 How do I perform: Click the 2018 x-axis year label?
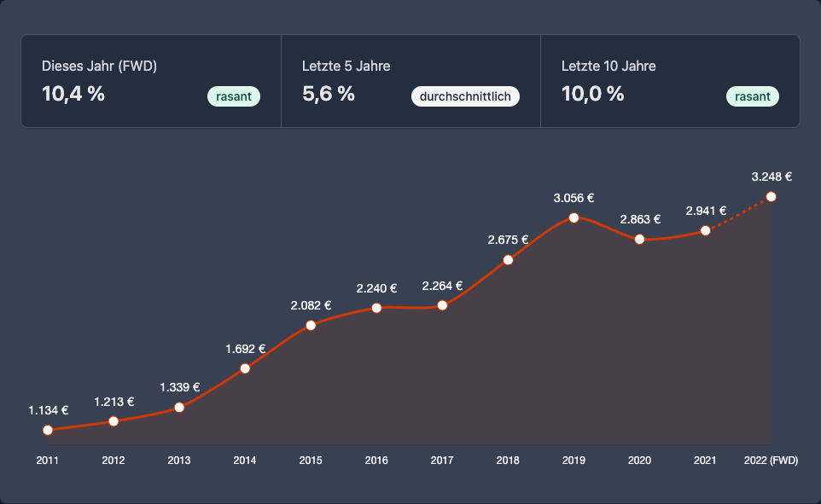point(508,461)
